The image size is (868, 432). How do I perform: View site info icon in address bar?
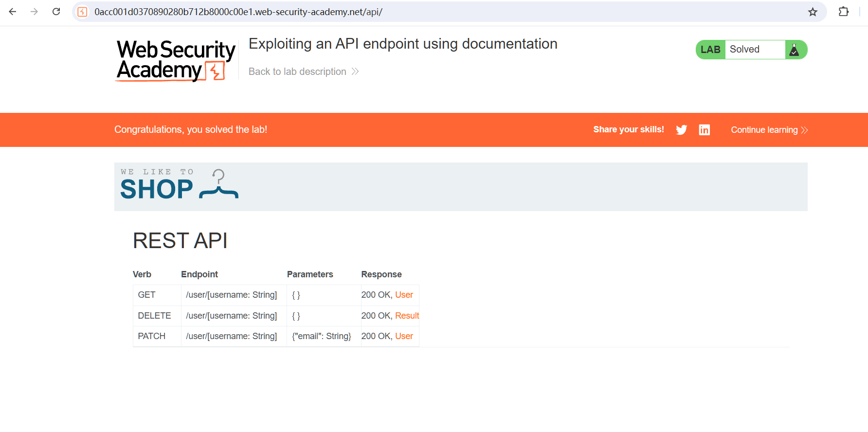pyautogui.click(x=83, y=12)
